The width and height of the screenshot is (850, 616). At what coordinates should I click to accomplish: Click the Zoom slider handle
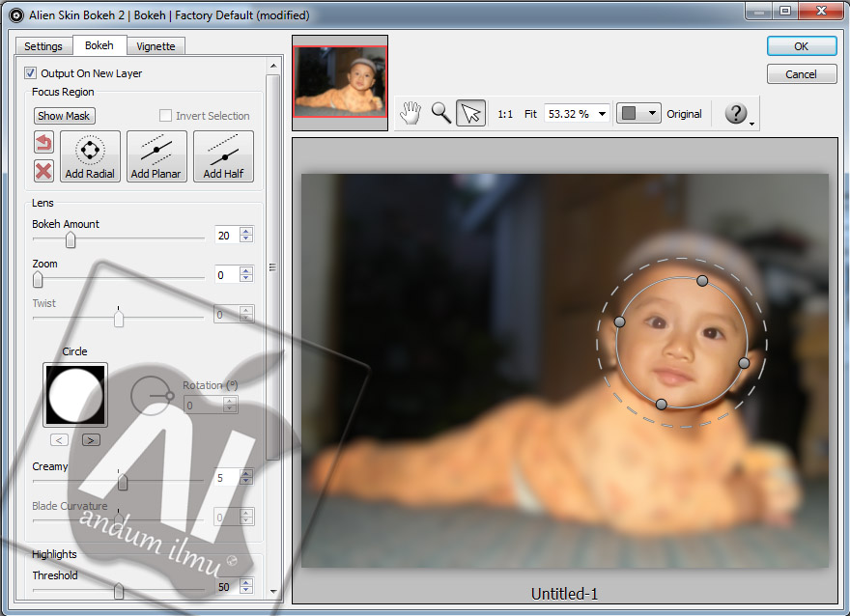(38, 280)
